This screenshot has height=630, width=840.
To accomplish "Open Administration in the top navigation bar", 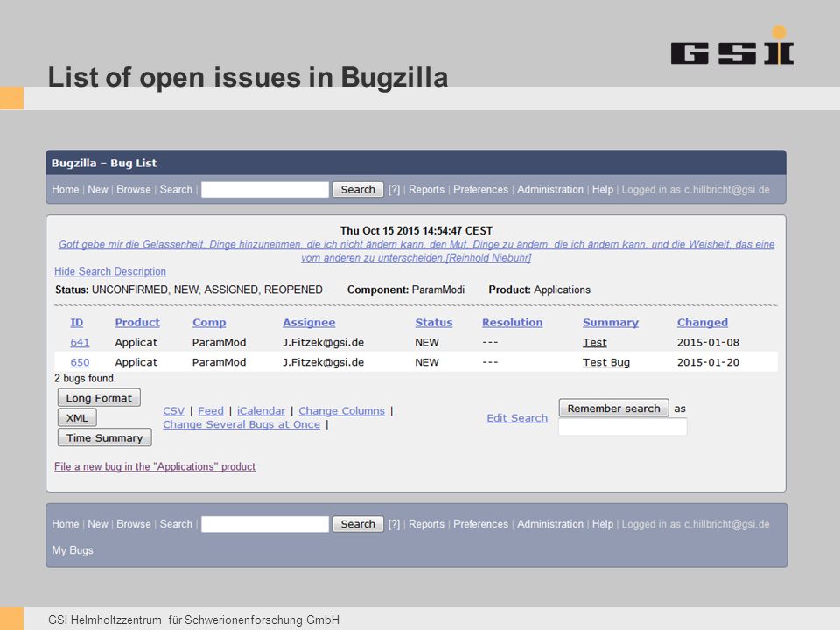I will coord(550,190).
